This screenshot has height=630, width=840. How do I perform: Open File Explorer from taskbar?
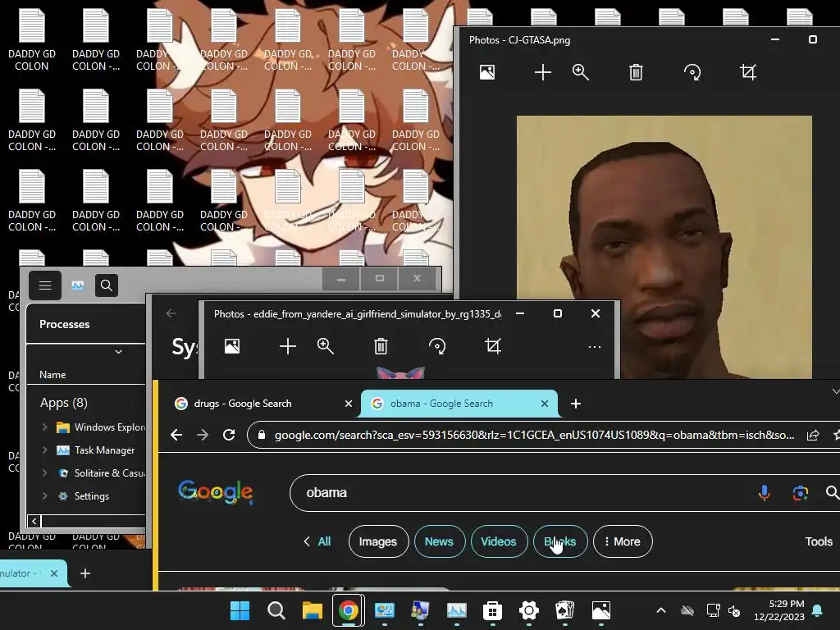(x=313, y=610)
